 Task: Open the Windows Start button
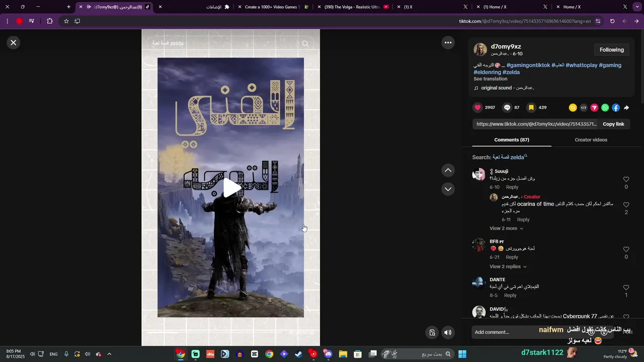coord(462,354)
